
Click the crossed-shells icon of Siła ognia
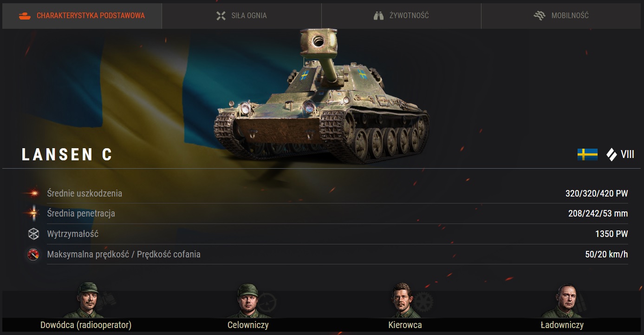tap(221, 16)
